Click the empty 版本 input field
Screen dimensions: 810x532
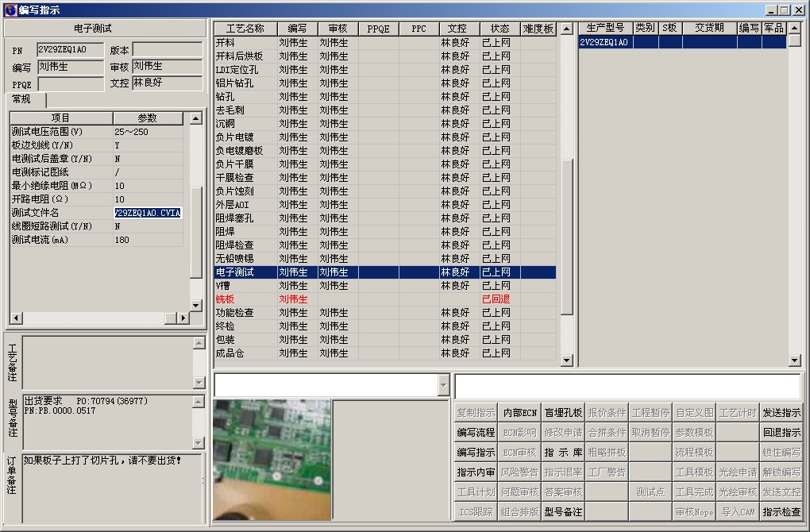168,49
